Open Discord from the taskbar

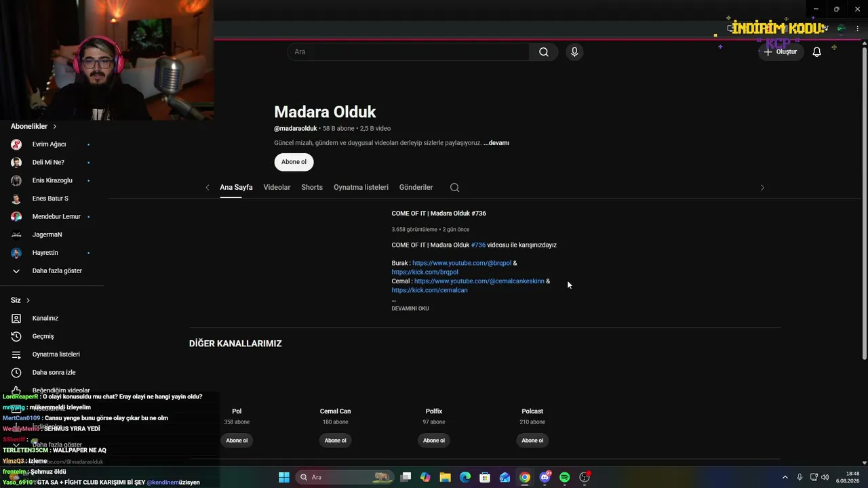545,477
